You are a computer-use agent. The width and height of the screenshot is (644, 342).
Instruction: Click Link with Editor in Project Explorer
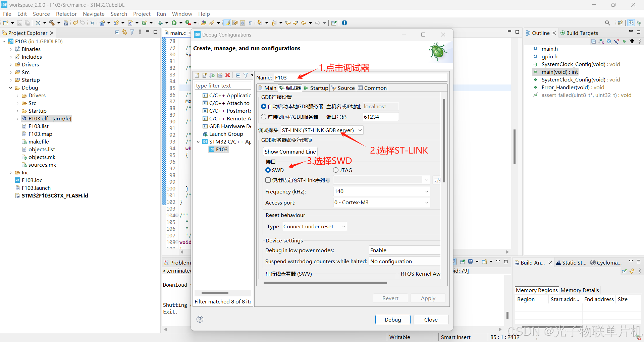pos(124,32)
